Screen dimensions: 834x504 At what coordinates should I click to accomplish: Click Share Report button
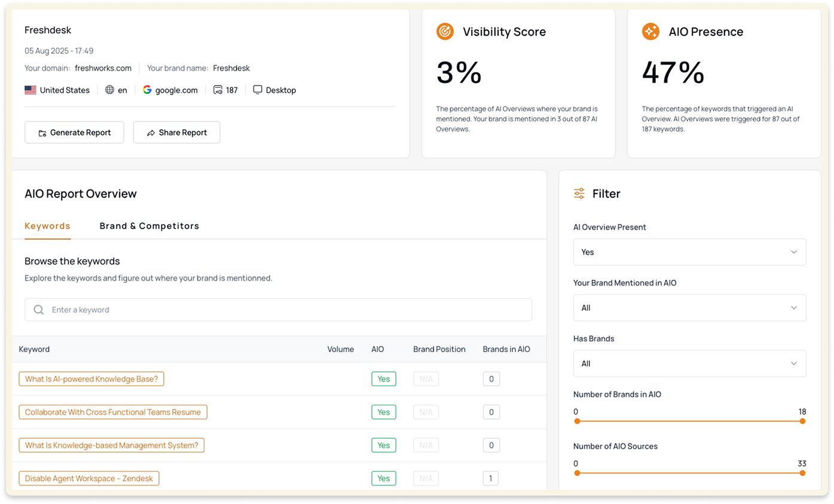[176, 133]
